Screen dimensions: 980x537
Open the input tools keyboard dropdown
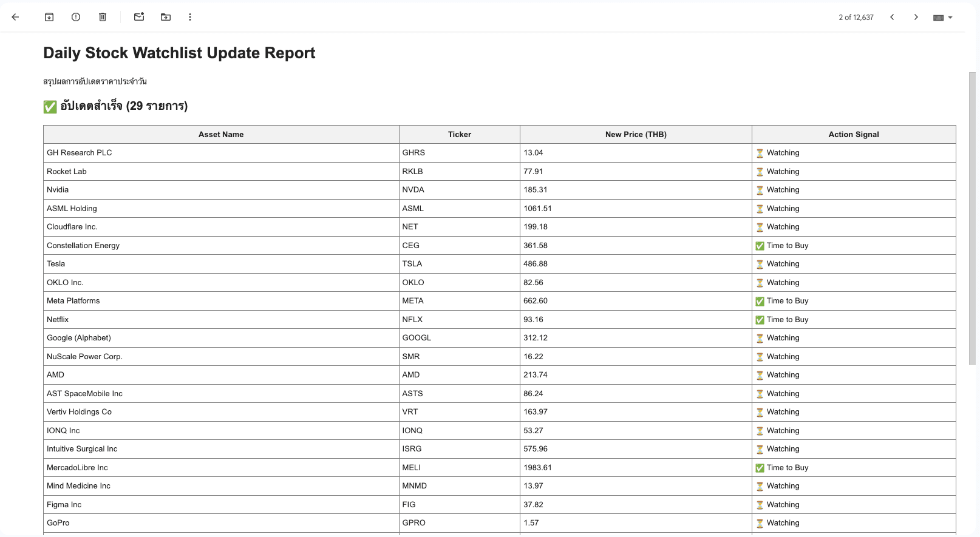[943, 18]
